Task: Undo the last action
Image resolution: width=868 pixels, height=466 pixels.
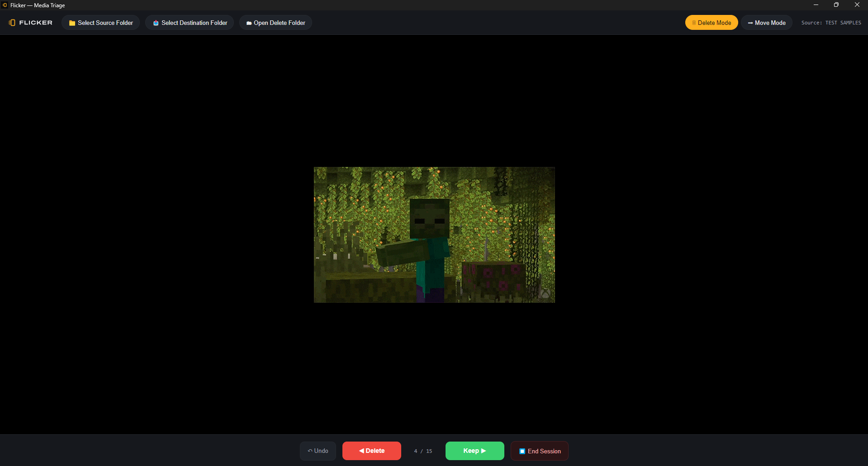Action: tap(318, 451)
